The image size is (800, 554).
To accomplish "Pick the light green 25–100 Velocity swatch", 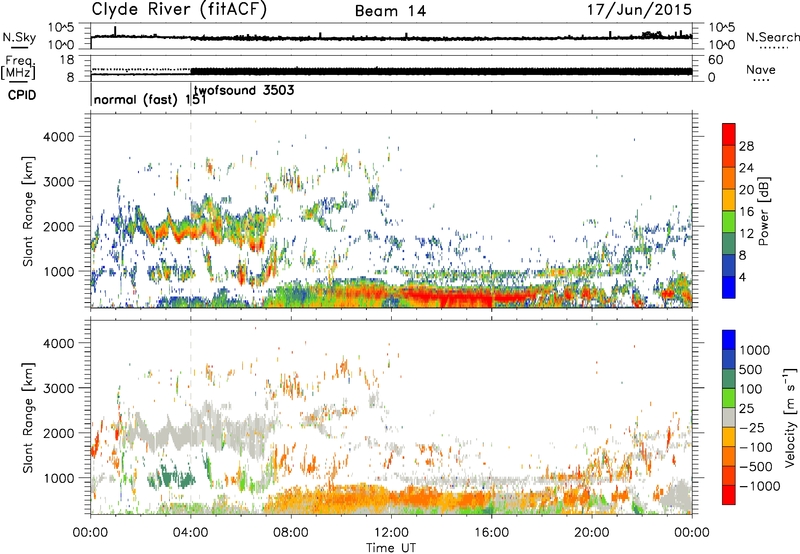I will coord(729,398).
